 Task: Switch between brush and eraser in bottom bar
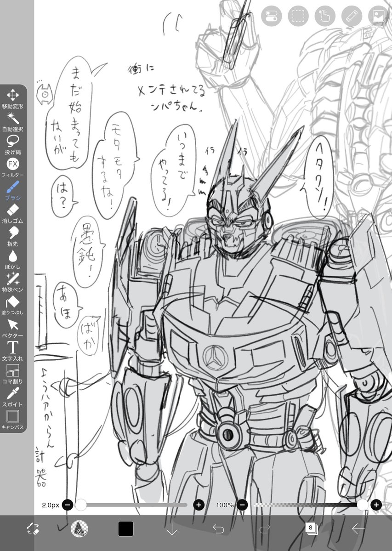[x=33, y=528]
